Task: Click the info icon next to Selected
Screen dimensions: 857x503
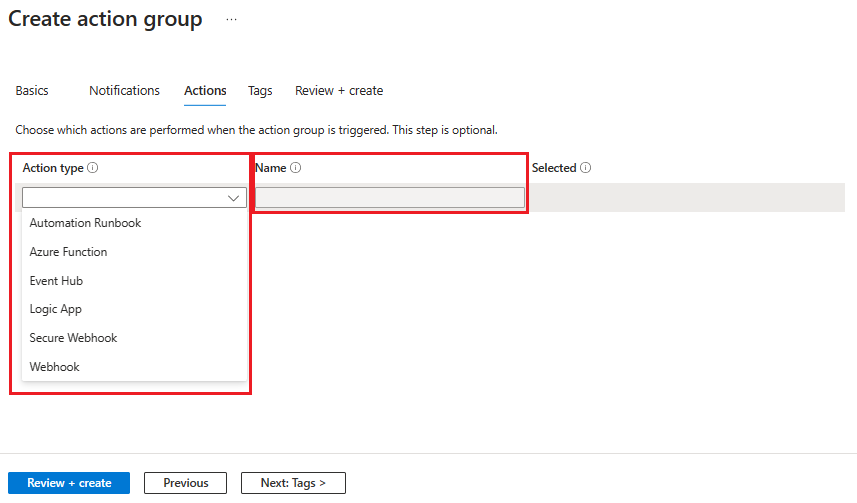Action: [585, 168]
